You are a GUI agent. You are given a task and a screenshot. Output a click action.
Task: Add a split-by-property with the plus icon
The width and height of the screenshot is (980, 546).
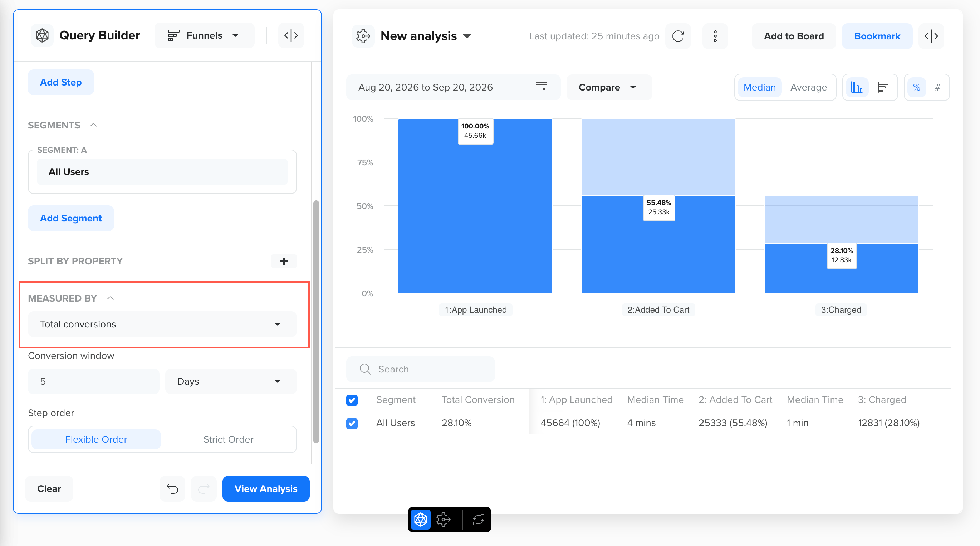(284, 261)
